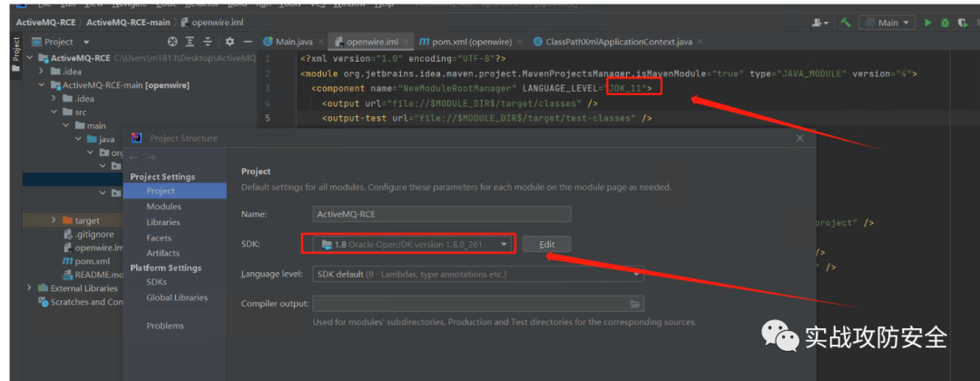980x381 pixels.
Task: Click the pom.xml Maven icon in tree
Action: (x=67, y=261)
